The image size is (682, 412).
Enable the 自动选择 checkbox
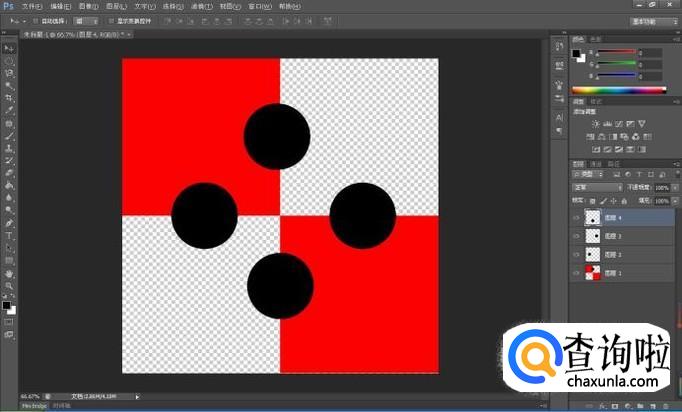[x=35, y=20]
